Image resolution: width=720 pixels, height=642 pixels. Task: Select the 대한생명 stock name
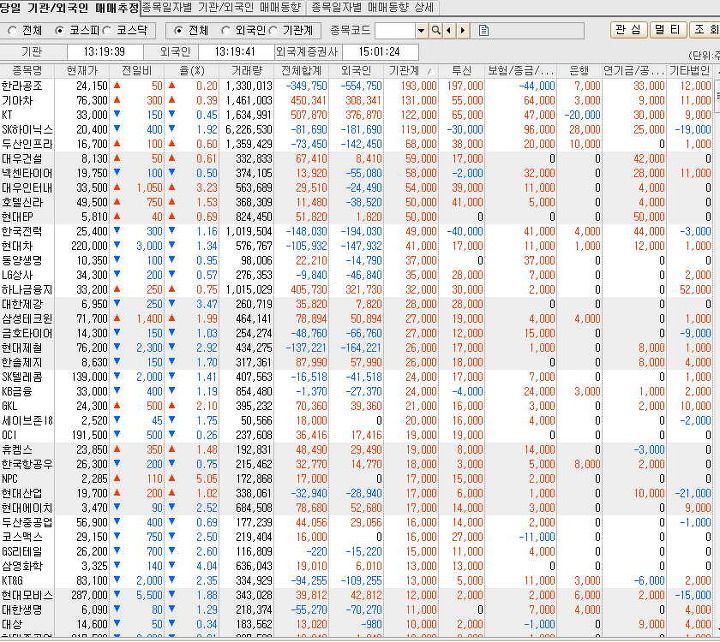tap(22, 609)
